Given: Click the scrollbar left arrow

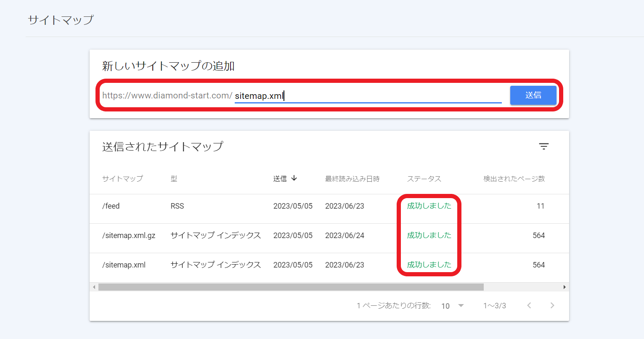Looking at the screenshot, I should 94,287.
